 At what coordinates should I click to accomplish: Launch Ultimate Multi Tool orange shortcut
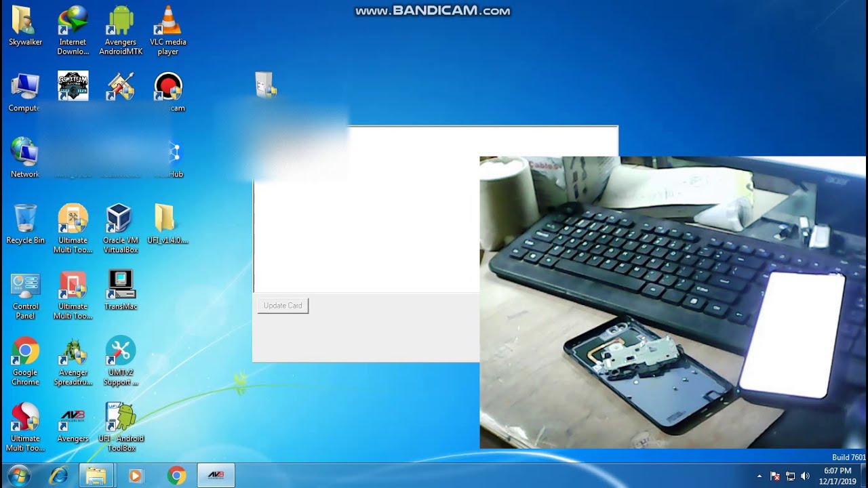(73, 228)
